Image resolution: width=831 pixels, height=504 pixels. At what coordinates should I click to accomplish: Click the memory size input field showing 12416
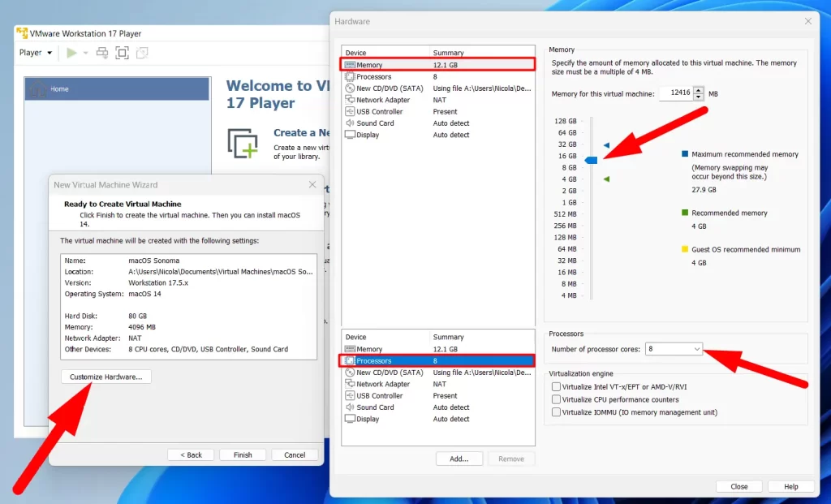[x=676, y=93]
